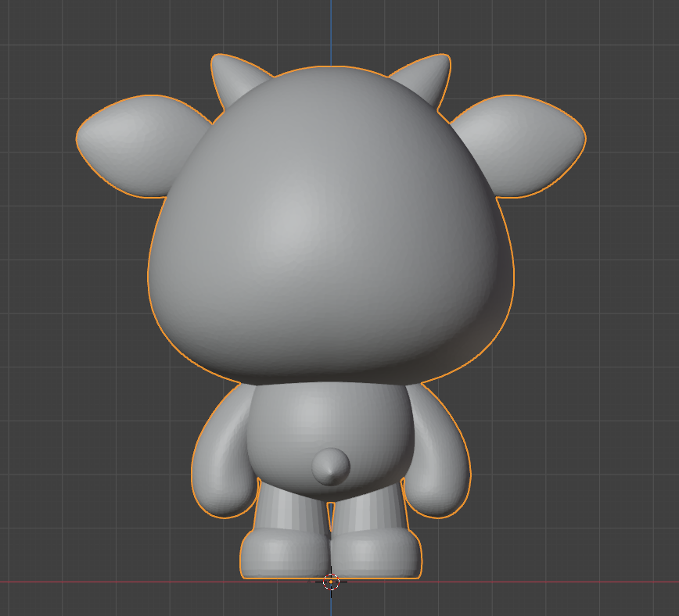
Task: Click the 3D cursor at the origin
Action: point(331,581)
